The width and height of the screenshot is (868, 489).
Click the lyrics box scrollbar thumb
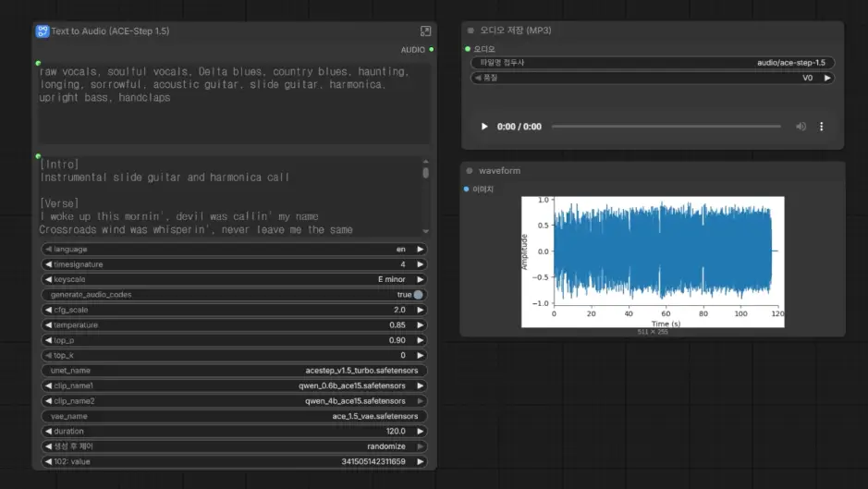pyautogui.click(x=426, y=173)
